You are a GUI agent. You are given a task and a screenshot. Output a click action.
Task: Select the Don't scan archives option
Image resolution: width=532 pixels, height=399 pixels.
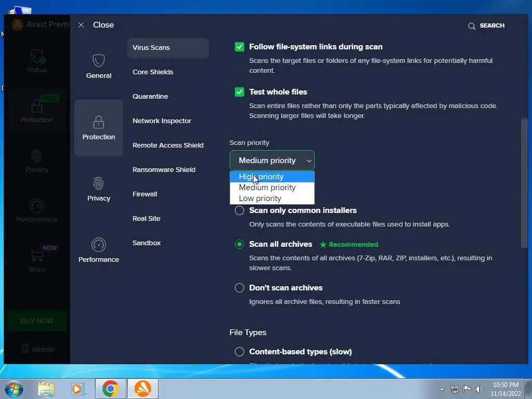coord(240,288)
